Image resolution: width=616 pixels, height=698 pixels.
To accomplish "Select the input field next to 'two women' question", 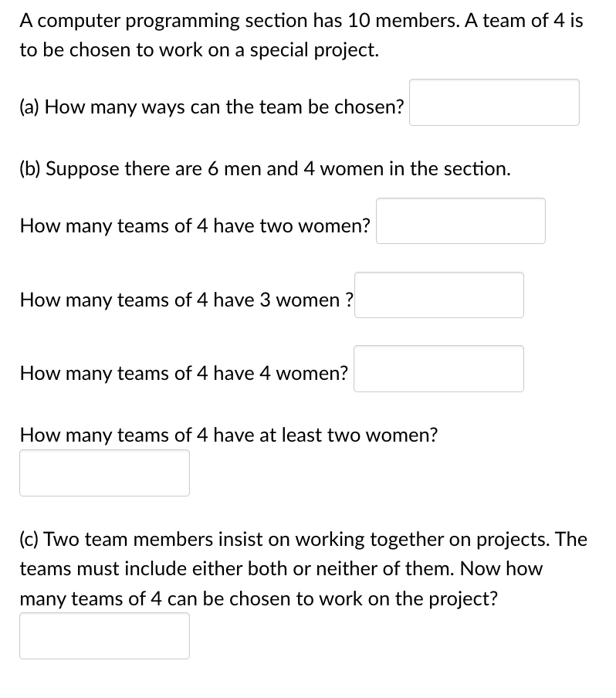I will point(460,220).
